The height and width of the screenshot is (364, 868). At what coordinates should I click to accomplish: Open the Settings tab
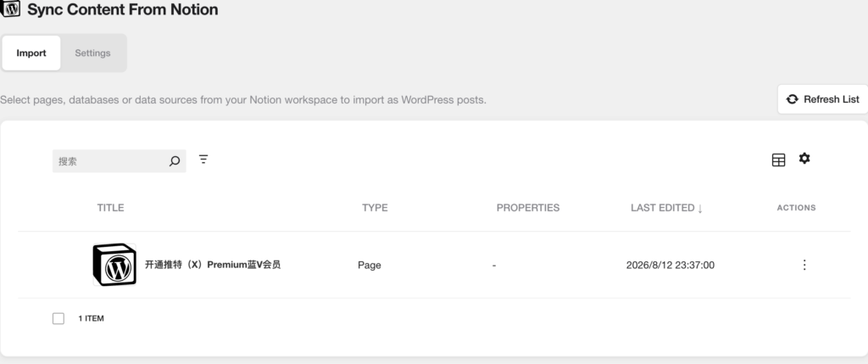[92, 53]
